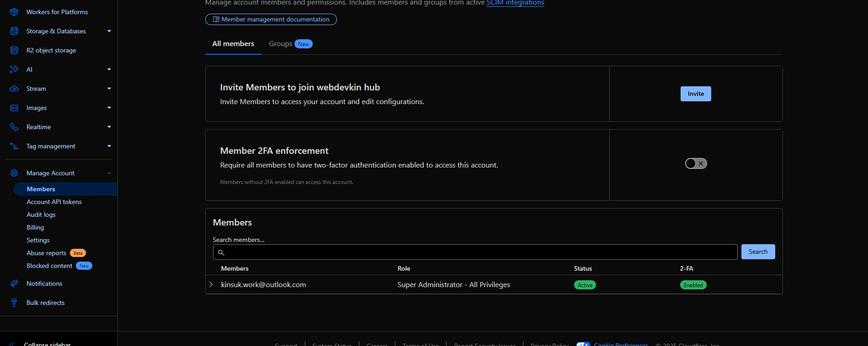Click the Invite button
Viewport: 868px width, 346px height.
pyautogui.click(x=696, y=94)
